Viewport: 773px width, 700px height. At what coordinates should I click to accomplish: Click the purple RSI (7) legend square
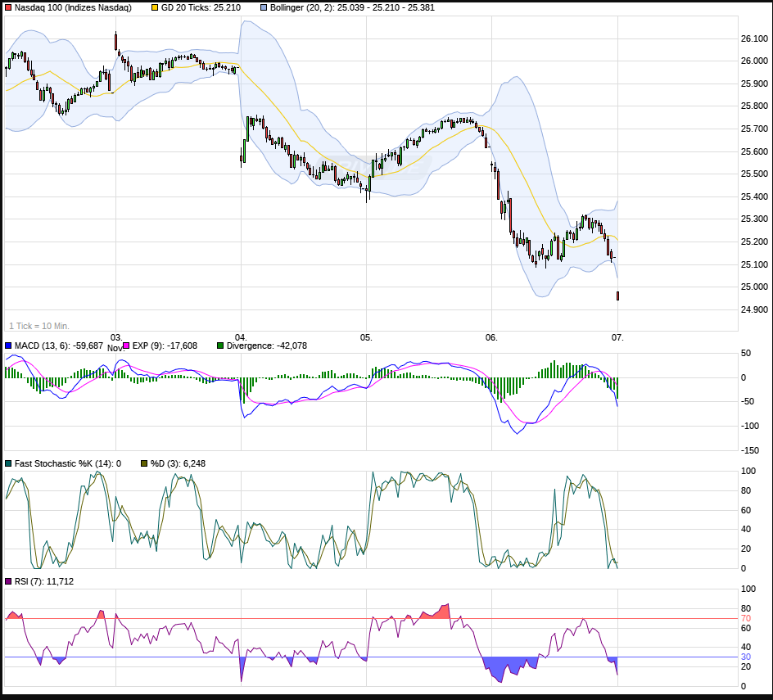pos(9,581)
